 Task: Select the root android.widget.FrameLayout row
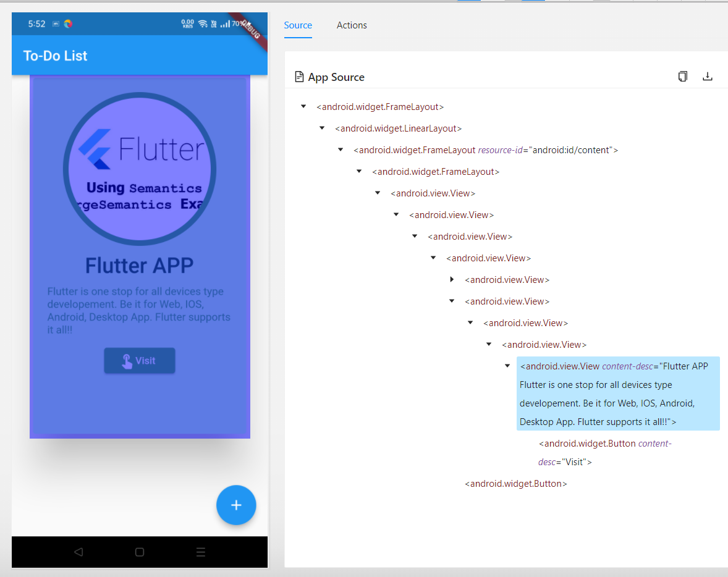(x=380, y=107)
